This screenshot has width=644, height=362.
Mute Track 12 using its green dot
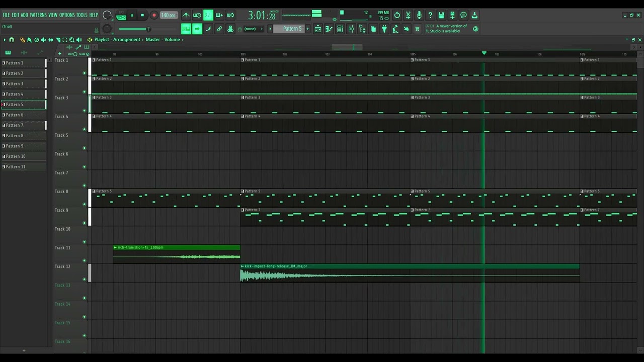tap(85, 279)
